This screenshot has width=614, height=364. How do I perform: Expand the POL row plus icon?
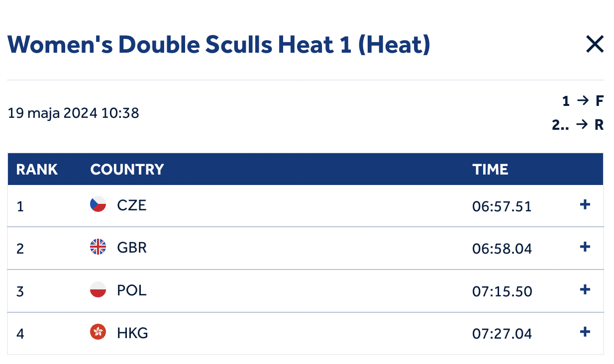[585, 289]
